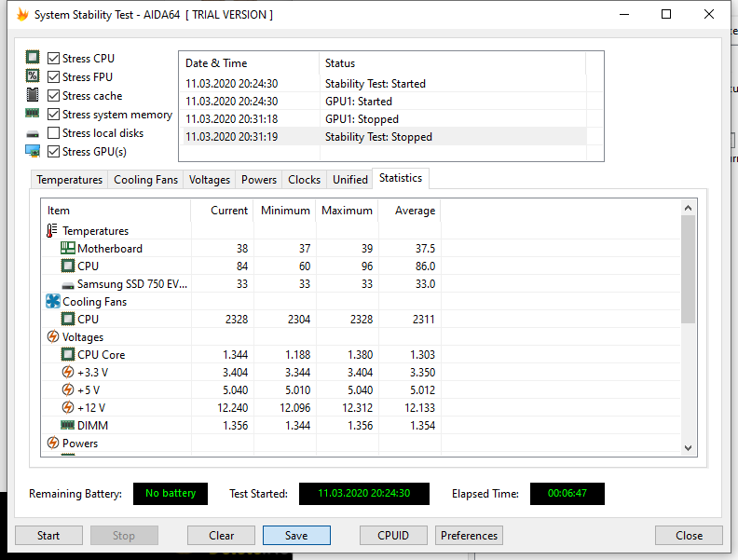Viewport: 738px width, 560px height.
Task: Click the cache chip icon beside Stress cache
Action: pos(33,95)
